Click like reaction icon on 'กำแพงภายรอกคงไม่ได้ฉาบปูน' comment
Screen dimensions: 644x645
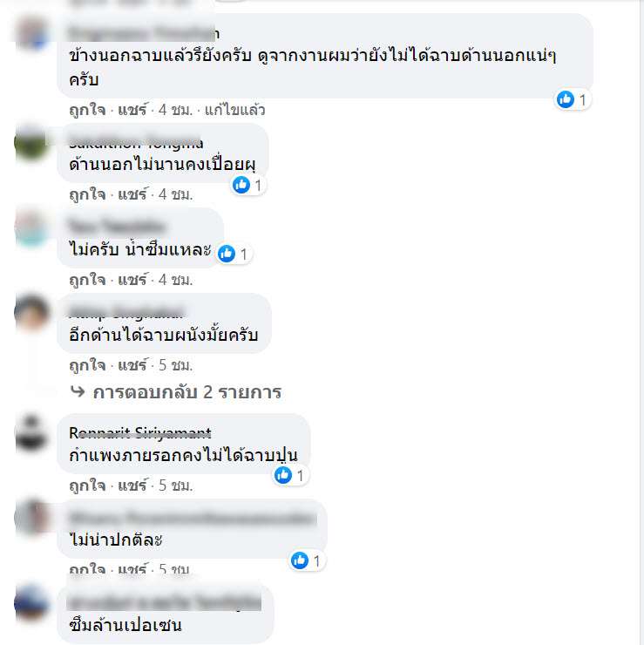click(x=283, y=475)
